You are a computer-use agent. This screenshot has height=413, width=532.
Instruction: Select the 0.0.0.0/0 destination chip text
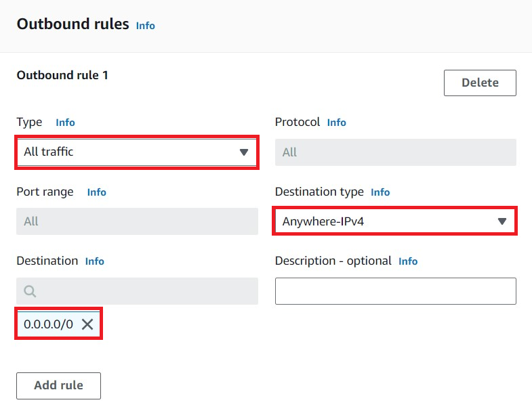[x=48, y=324]
